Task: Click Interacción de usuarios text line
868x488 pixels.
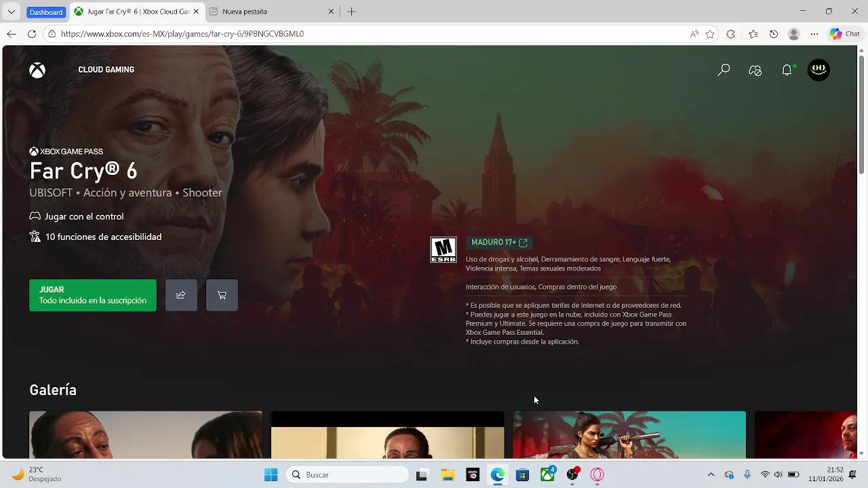Action: click(541, 287)
